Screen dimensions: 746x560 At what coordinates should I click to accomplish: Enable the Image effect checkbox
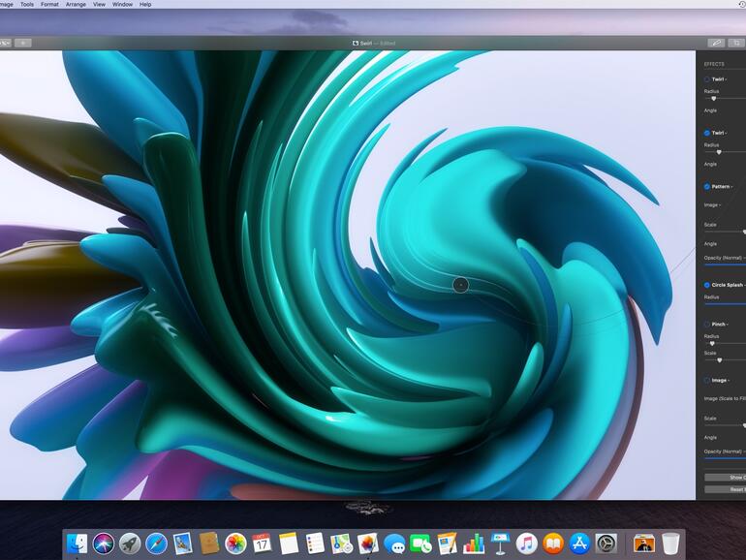point(706,381)
